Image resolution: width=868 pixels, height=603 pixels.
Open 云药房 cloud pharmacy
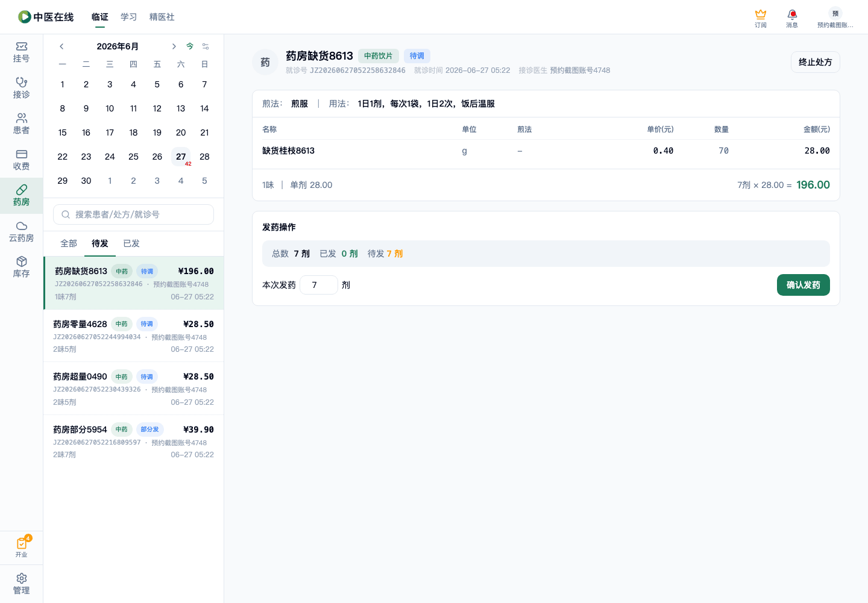click(x=22, y=231)
